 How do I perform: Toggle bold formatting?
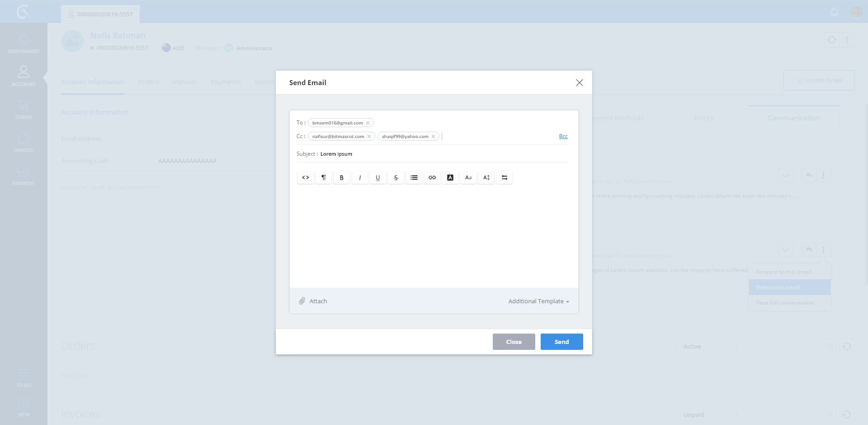[342, 177]
